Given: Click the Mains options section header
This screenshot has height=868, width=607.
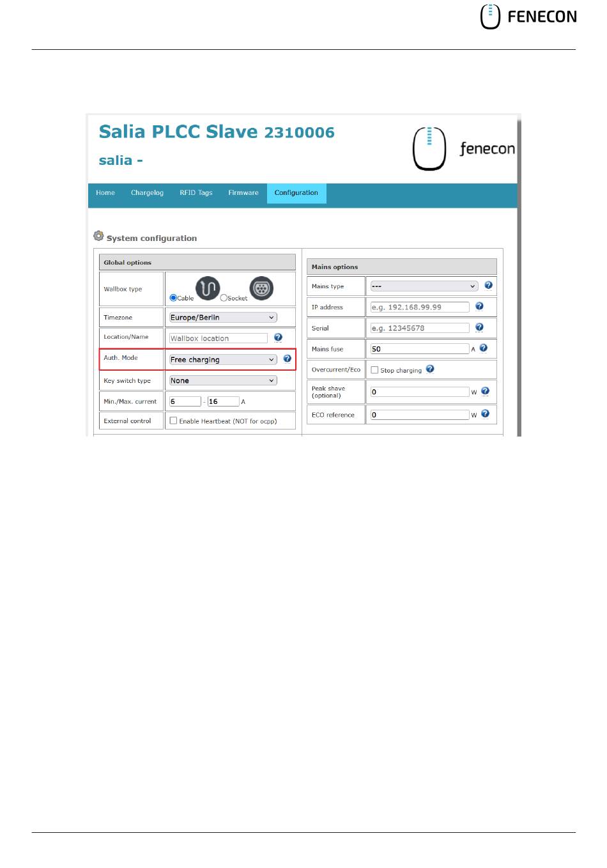Looking at the screenshot, I should [x=402, y=267].
